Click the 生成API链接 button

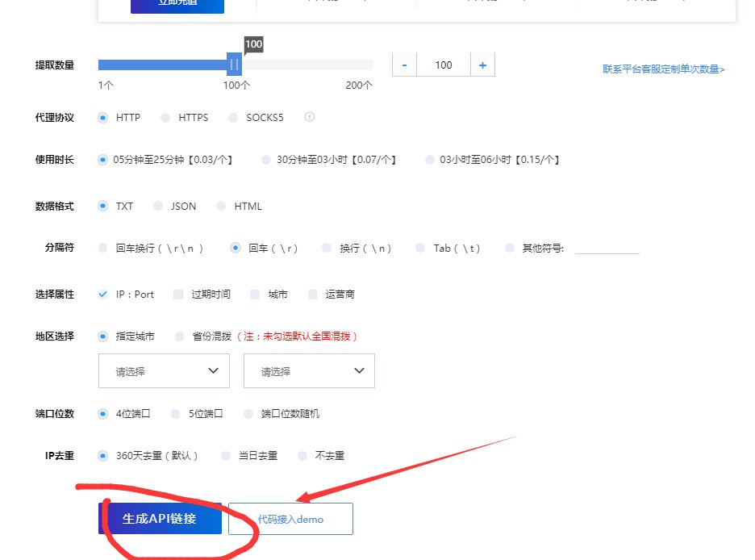coord(162,518)
